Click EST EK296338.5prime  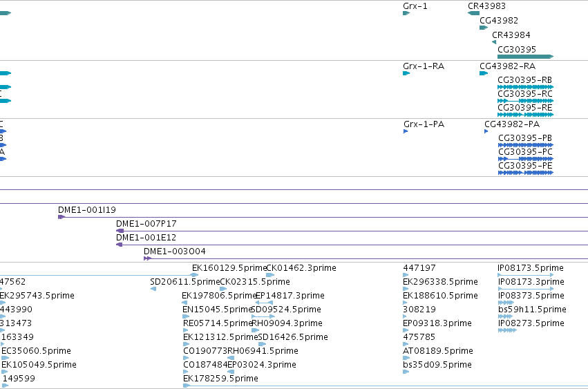(x=406, y=289)
